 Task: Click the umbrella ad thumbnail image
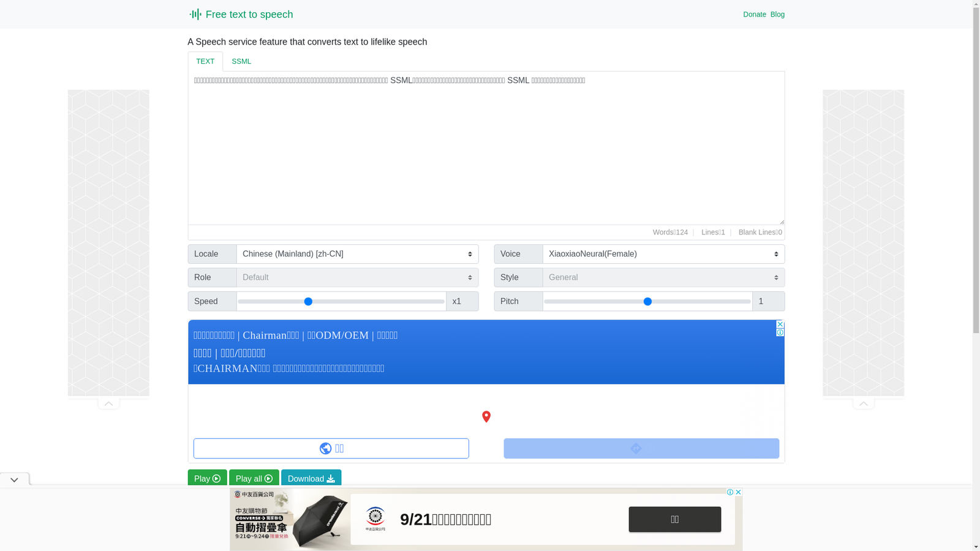point(290,519)
